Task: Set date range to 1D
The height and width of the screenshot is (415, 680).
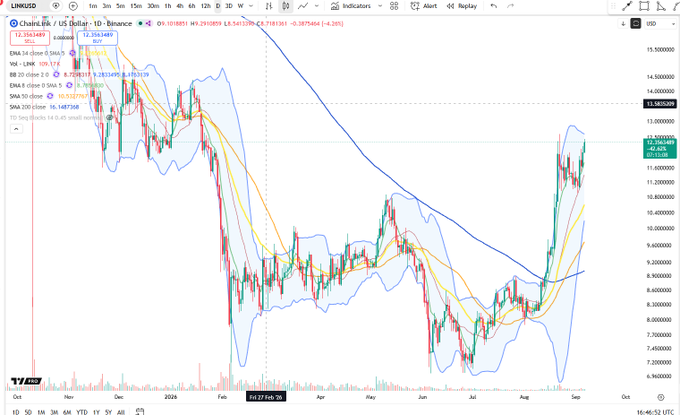Action: (16, 412)
